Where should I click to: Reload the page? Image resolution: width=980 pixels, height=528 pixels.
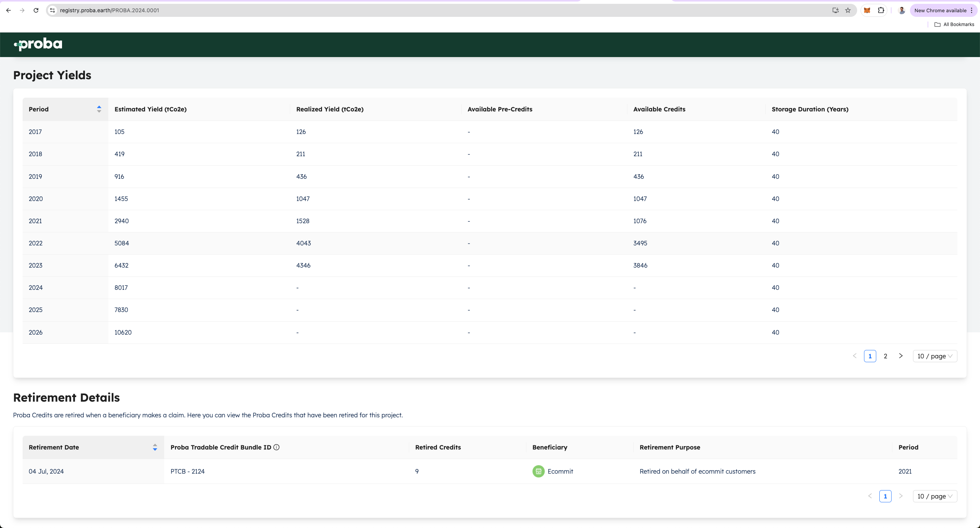[x=36, y=10]
